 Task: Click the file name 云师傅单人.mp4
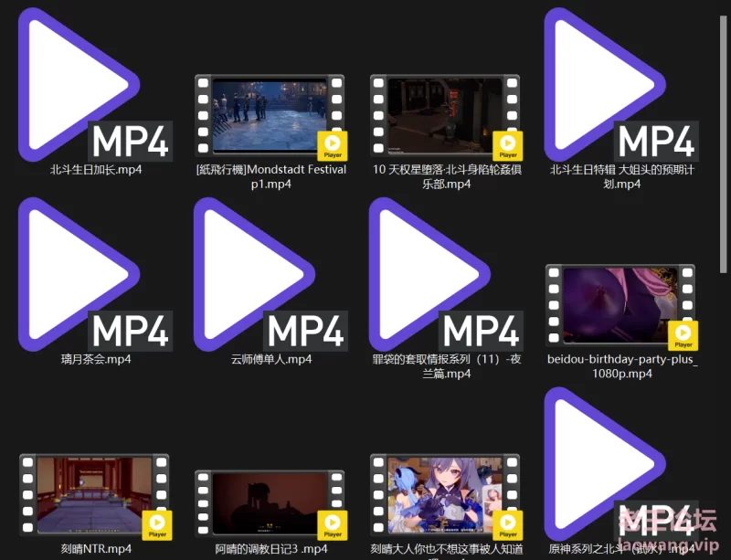click(271, 360)
